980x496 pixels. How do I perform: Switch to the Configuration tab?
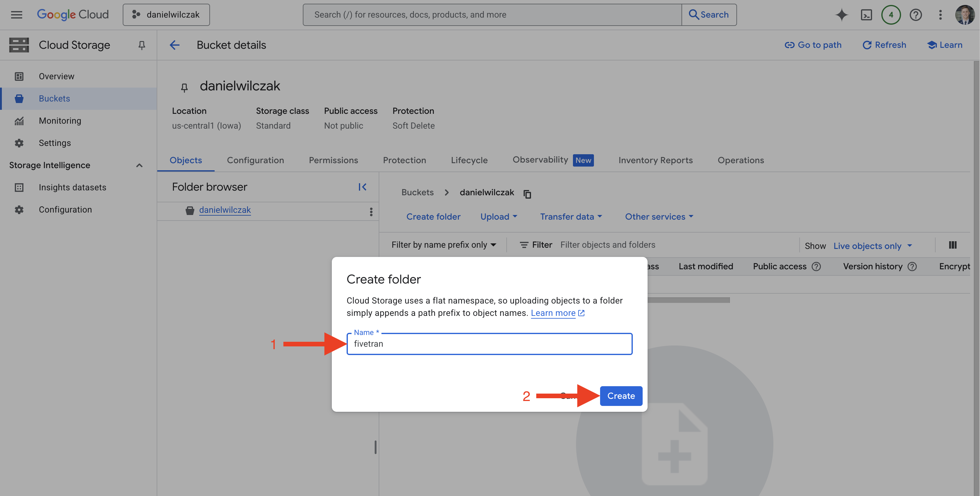255,160
